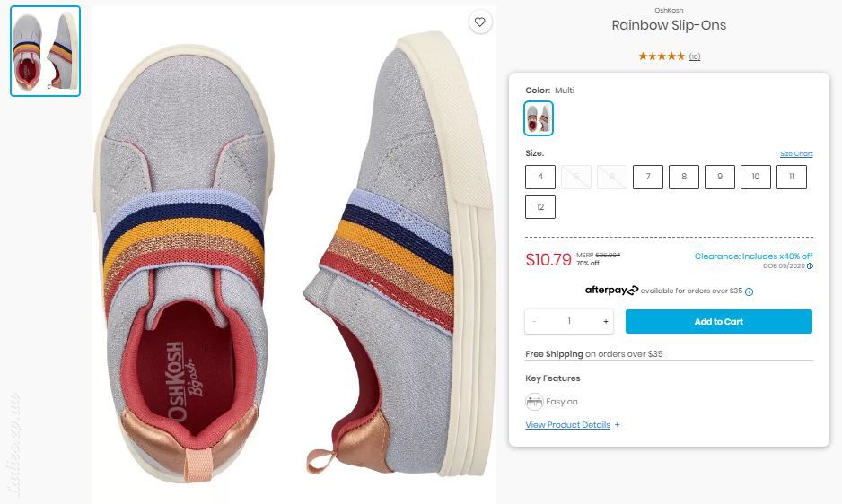The height and width of the screenshot is (504, 842).
Task: Select the shoe thumbnail image
Action: [x=46, y=51]
